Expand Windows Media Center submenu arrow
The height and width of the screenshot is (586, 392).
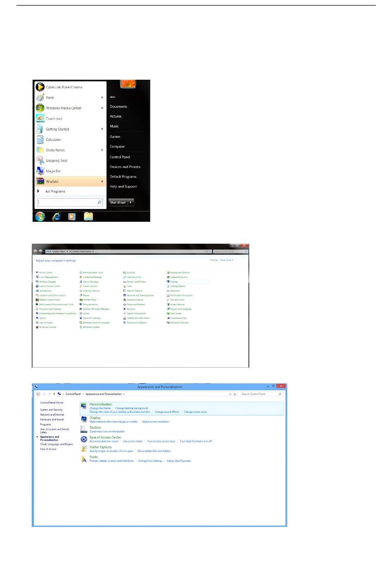[102, 108]
